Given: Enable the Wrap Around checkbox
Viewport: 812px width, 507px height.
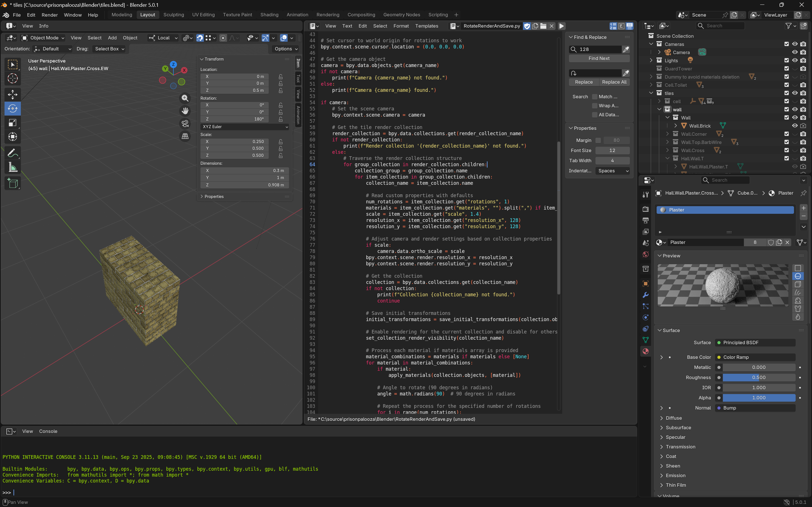Looking at the screenshot, I should 595,106.
